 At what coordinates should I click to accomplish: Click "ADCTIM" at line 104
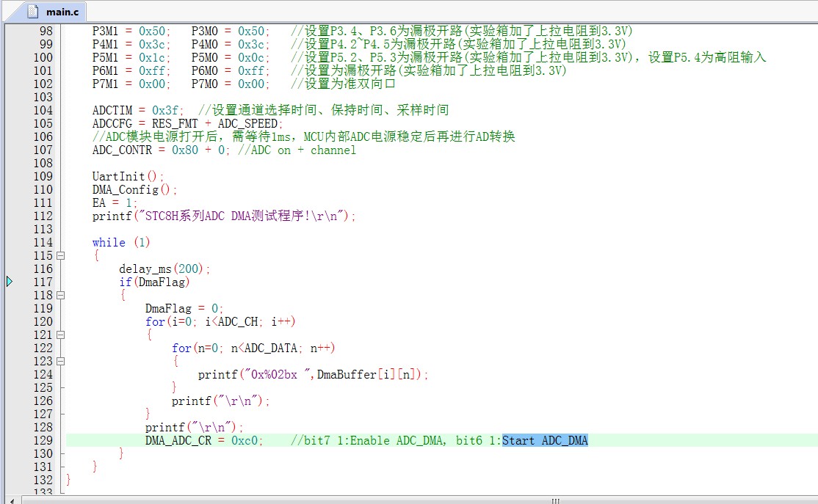[112, 111]
